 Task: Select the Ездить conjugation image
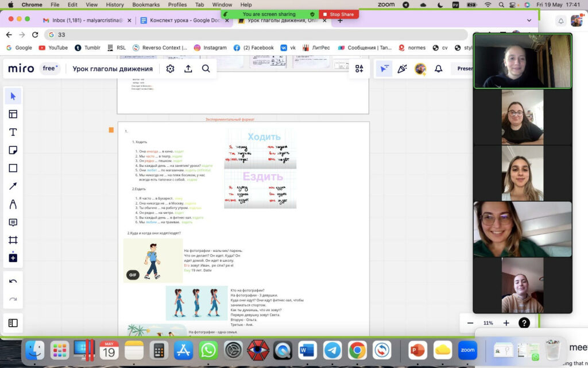[260, 189]
